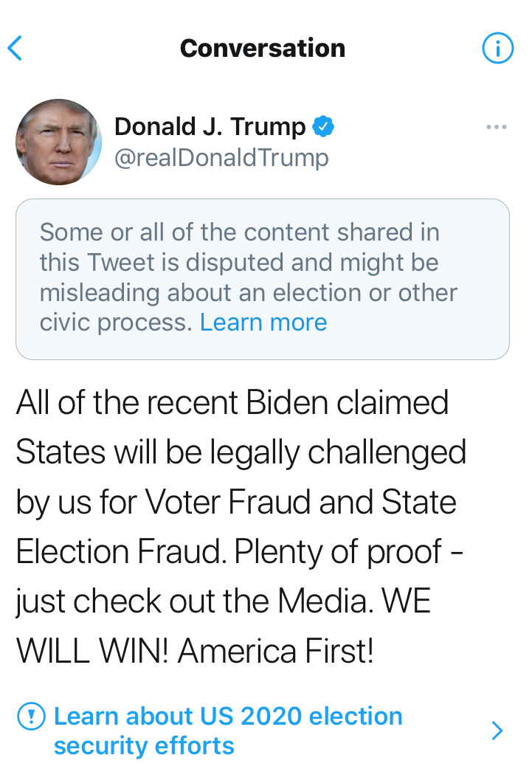Viewport: 532px width, 783px height.
Task: Tap the 'Conversation' header title
Action: click(263, 49)
